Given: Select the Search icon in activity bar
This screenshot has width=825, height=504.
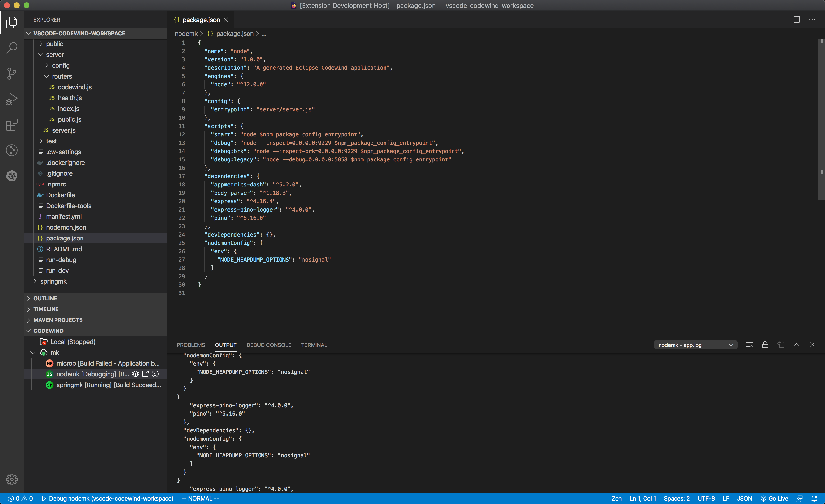Looking at the screenshot, I should tap(12, 48).
